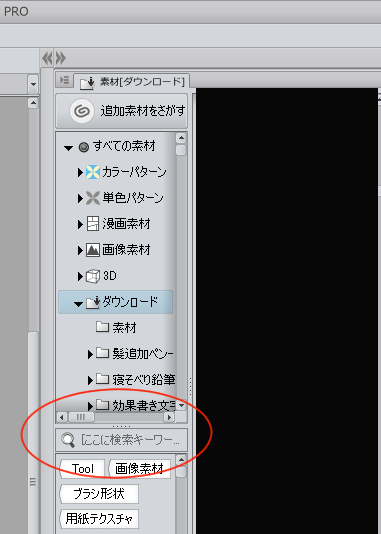Toggle the ブラシ形状 tag filter
The image size is (381, 534).
tap(99, 494)
